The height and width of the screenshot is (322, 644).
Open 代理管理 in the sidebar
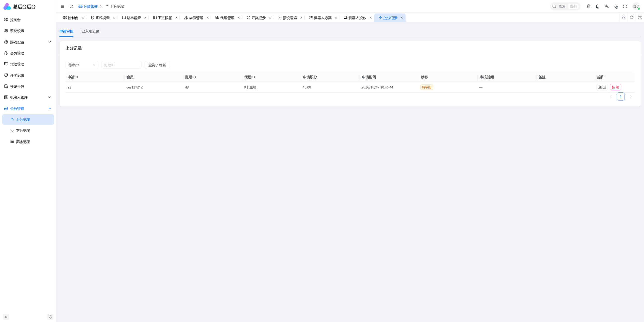pos(28,64)
